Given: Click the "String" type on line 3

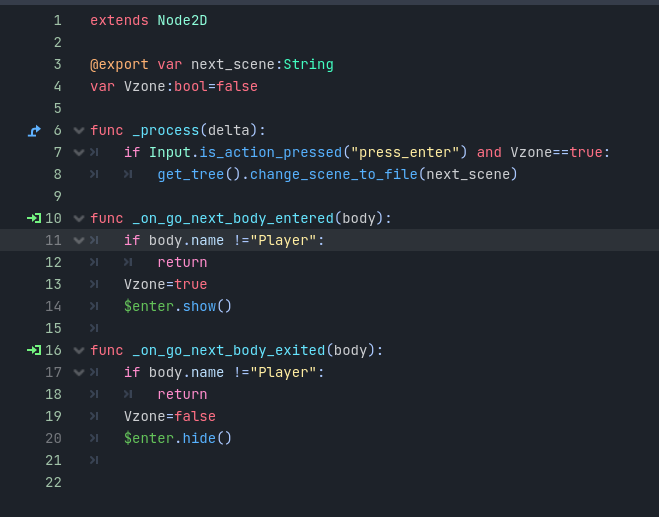Looking at the screenshot, I should click(x=308, y=65).
